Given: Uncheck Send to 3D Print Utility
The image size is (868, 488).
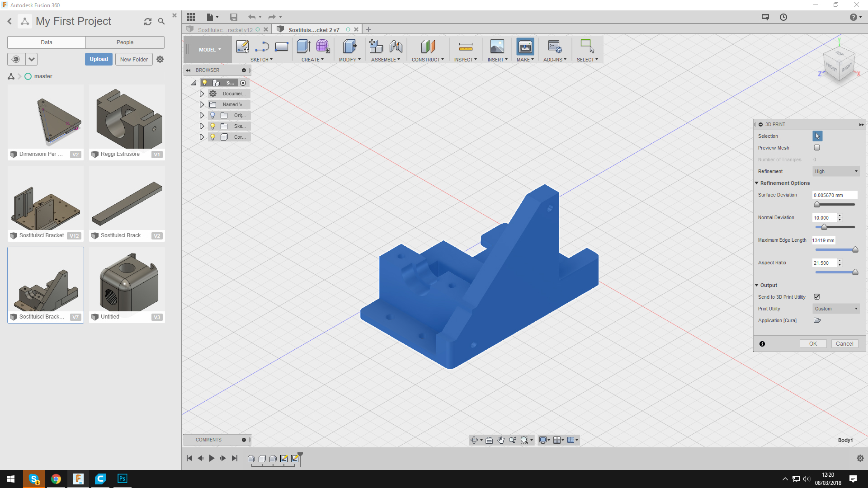Looking at the screenshot, I should coord(817,297).
